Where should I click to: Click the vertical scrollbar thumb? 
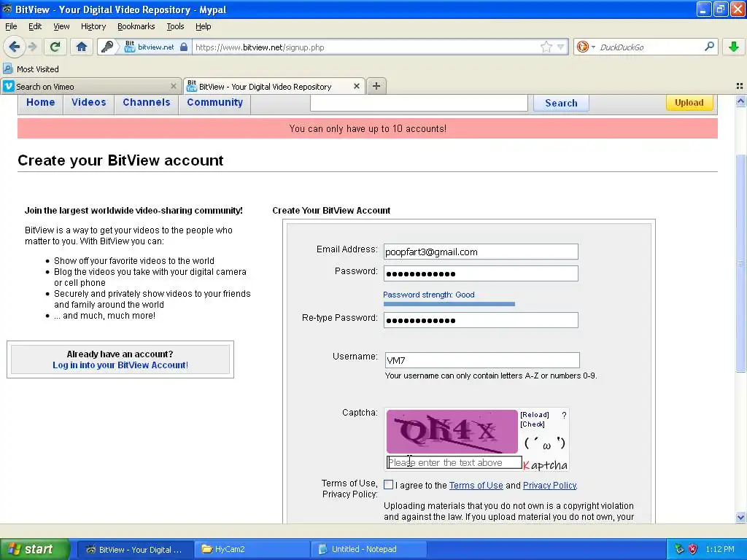point(740,263)
